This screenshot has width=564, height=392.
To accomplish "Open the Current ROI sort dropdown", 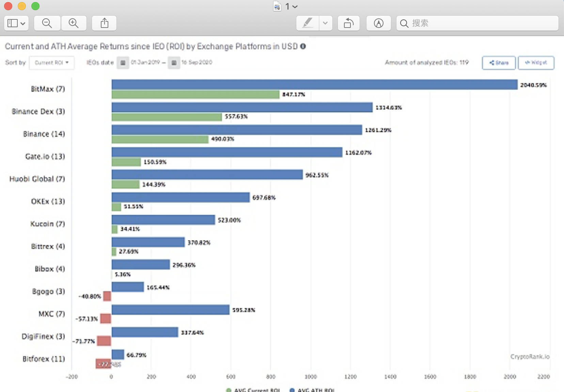I will coord(52,63).
